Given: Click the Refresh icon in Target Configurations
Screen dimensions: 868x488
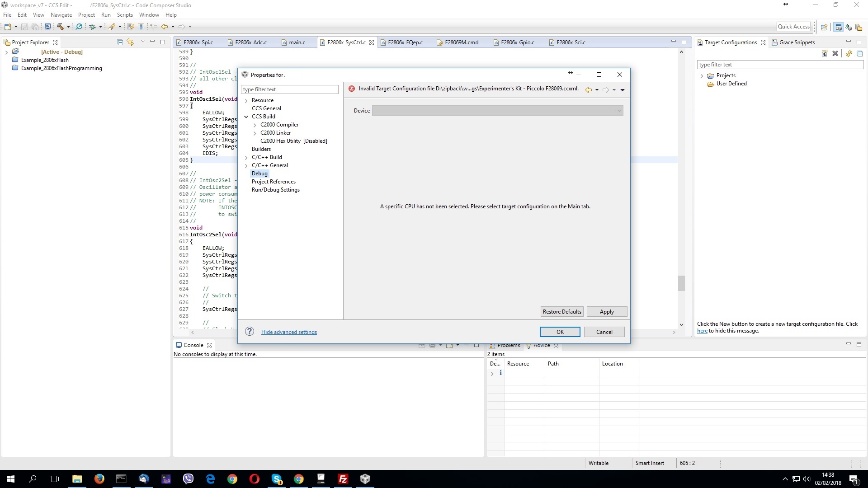Looking at the screenshot, I should click(x=849, y=53).
